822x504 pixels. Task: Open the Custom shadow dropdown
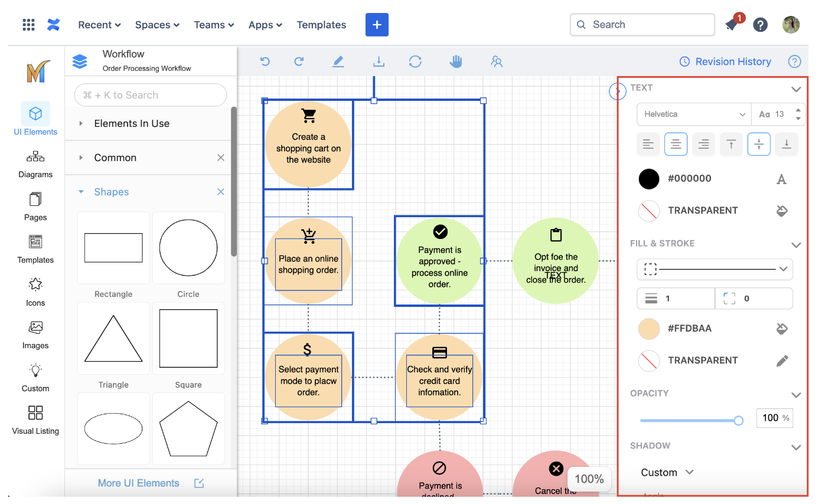tap(667, 472)
